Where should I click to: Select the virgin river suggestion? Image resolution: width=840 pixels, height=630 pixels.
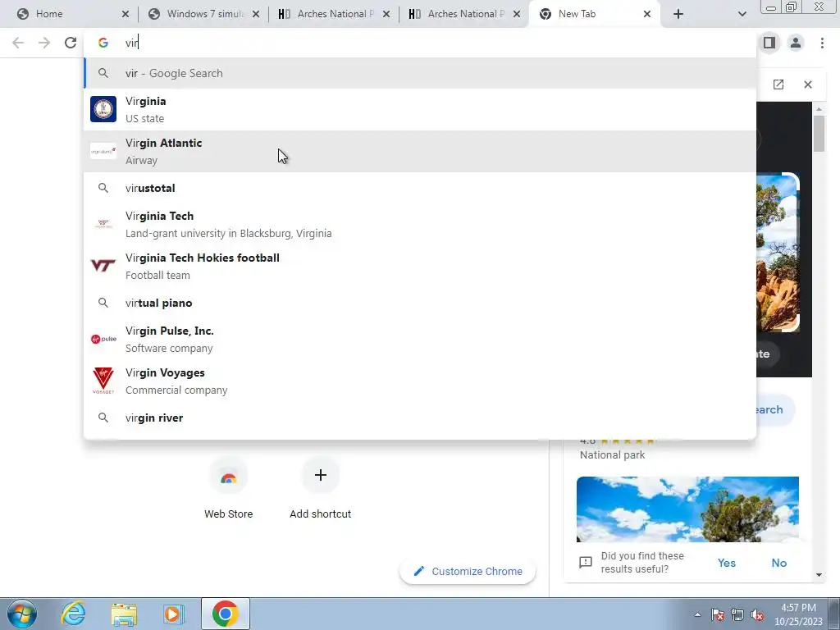tap(420, 418)
